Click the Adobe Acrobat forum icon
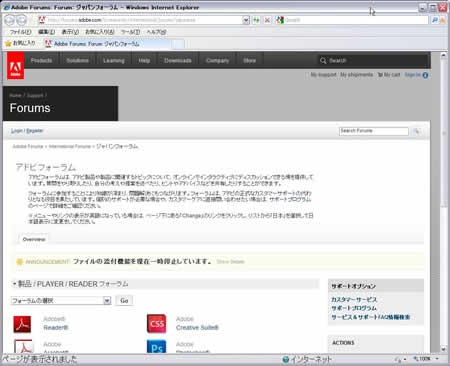This screenshot has width=450, height=366. (x=23, y=346)
